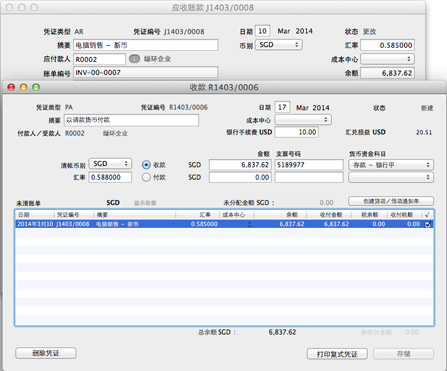Screen dimensions: 447x371
Task: Click the 汇率 field showing 0.588000
Action: 110,177
